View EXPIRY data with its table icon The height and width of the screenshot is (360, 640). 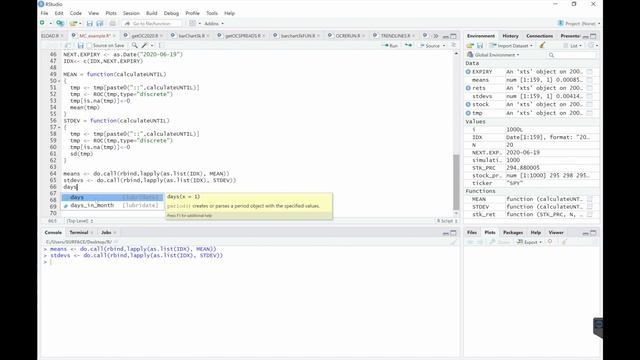pos(589,71)
